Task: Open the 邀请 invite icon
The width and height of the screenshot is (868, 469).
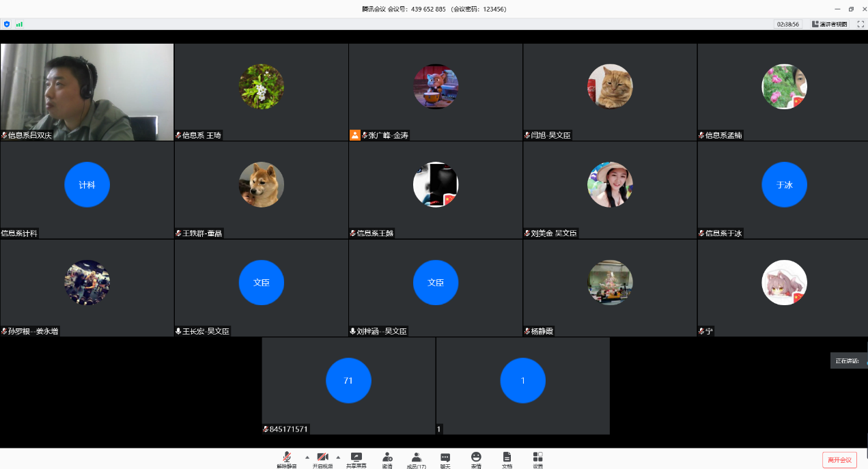Action: [x=387, y=459]
